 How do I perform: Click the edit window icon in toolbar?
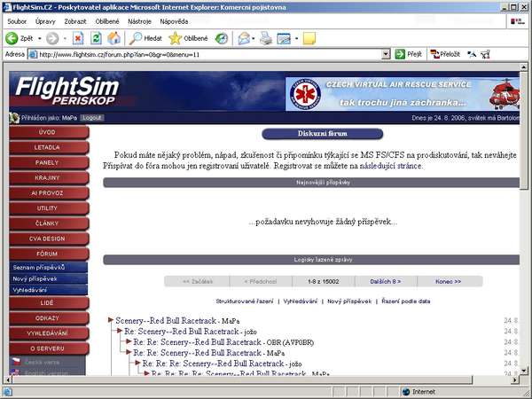click(284, 38)
